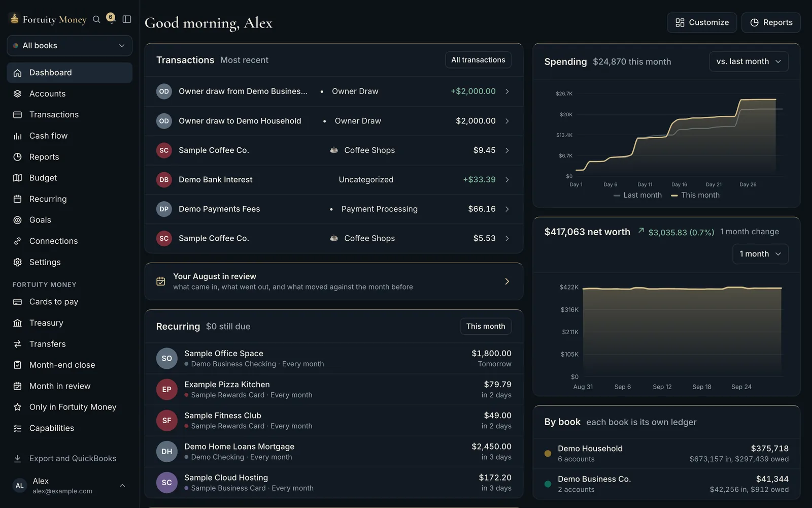This screenshot has width=812, height=508.
Task: Click the This month legend entry
Action: pyautogui.click(x=695, y=195)
